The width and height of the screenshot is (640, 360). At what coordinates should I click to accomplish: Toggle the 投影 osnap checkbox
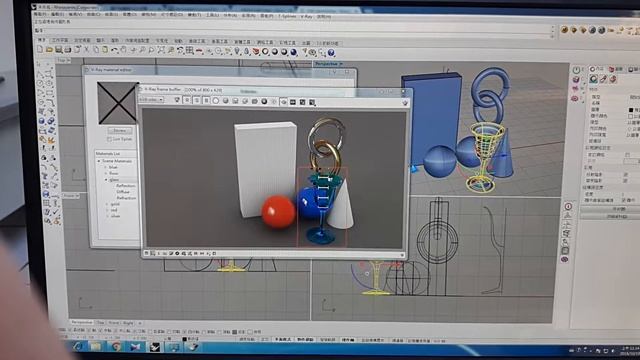[235, 332]
